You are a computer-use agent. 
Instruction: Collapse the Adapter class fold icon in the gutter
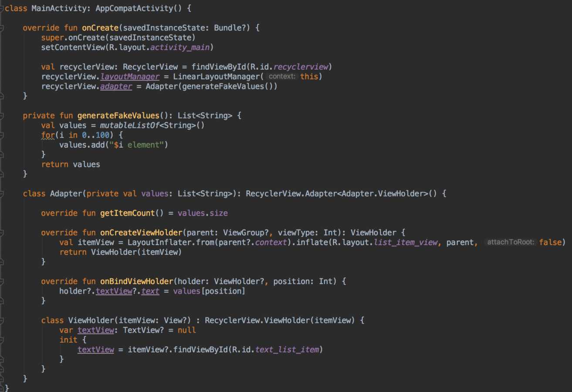click(2, 193)
